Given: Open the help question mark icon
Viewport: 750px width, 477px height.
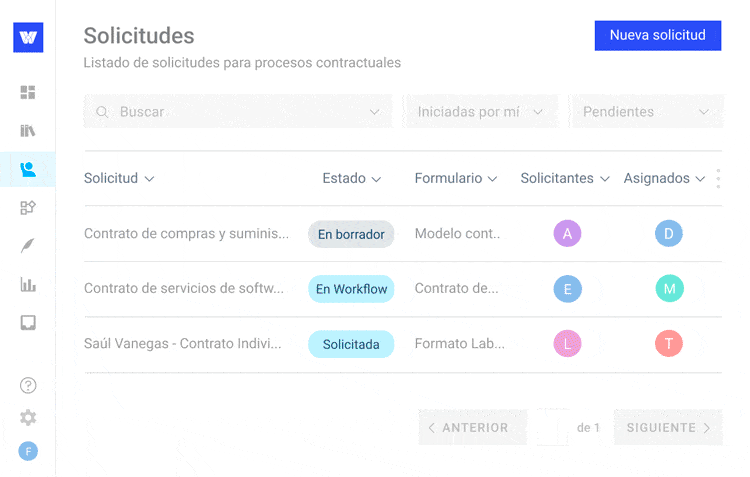Looking at the screenshot, I should (28, 386).
